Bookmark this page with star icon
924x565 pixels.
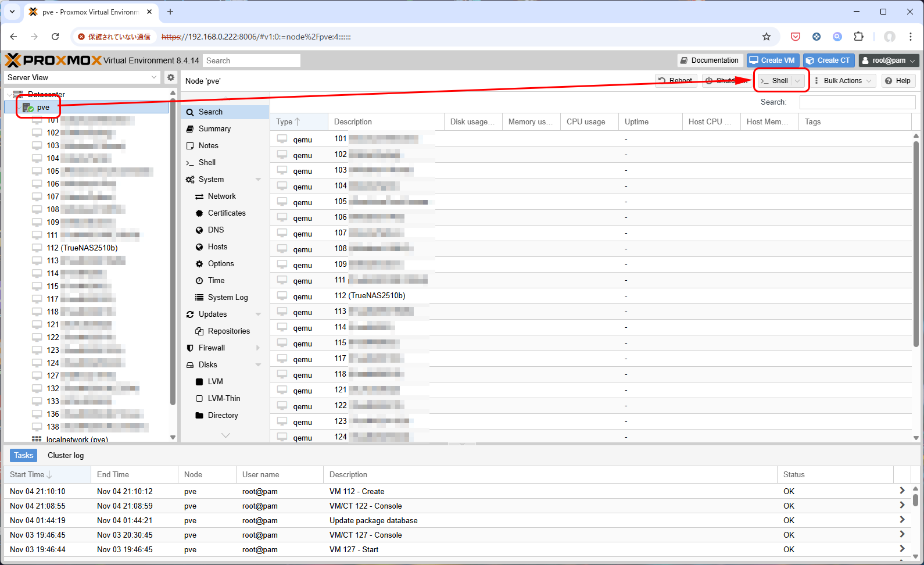coord(767,37)
